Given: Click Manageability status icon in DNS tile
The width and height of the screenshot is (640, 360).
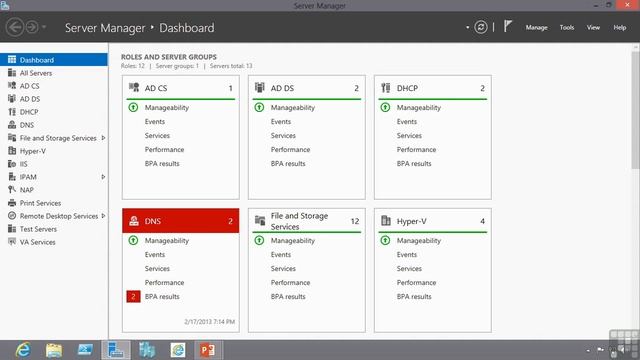Looking at the screenshot, I should coord(133,240).
